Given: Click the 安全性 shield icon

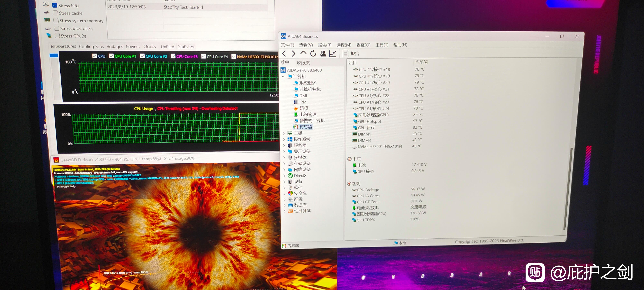Looking at the screenshot, I should 290,193.
